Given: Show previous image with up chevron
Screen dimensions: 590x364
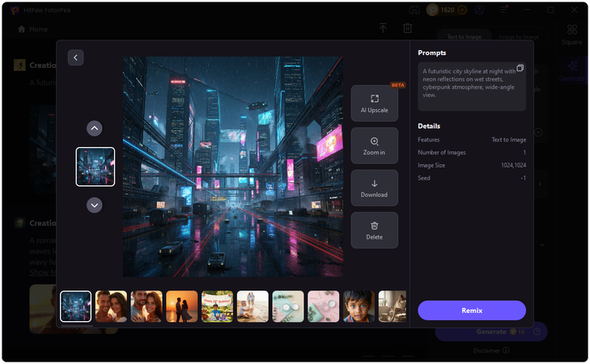Looking at the screenshot, I should pyautogui.click(x=95, y=129).
